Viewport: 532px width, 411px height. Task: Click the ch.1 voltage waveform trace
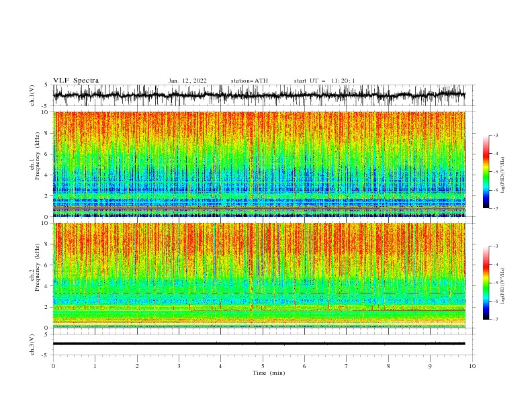tap(259, 95)
